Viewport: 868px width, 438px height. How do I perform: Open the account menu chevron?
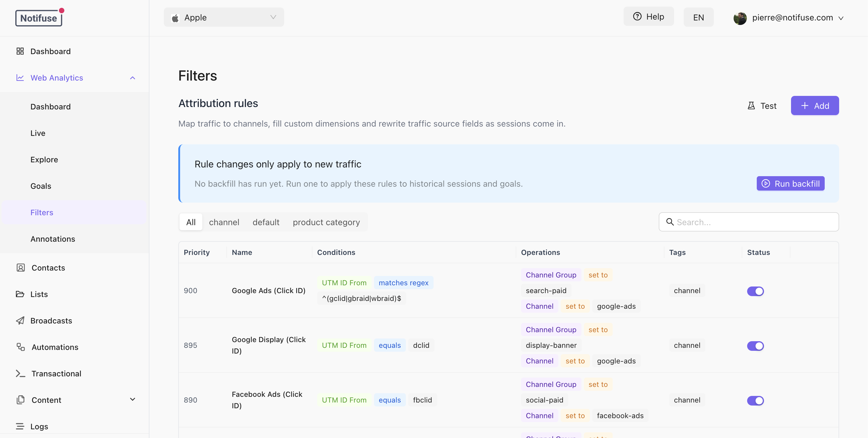click(x=841, y=18)
